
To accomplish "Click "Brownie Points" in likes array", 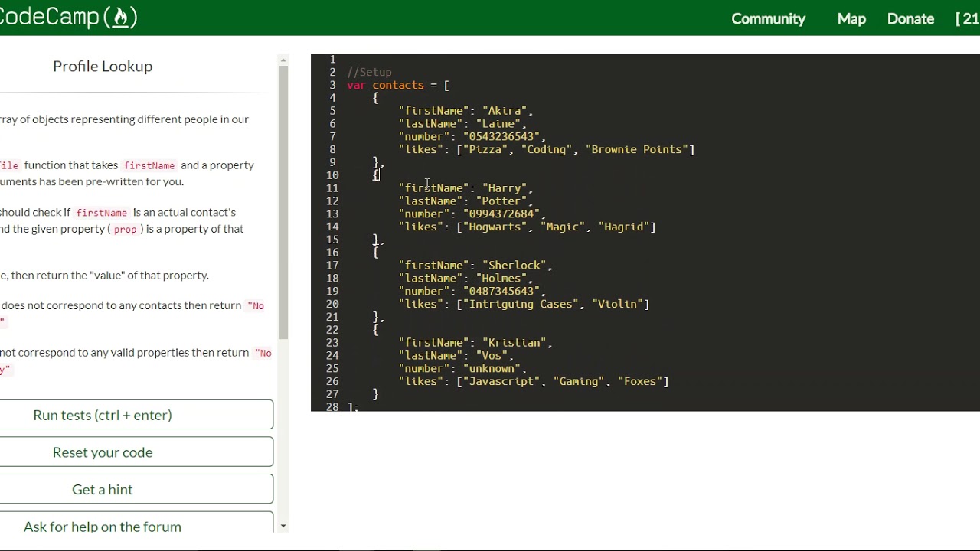I will point(637,149).
